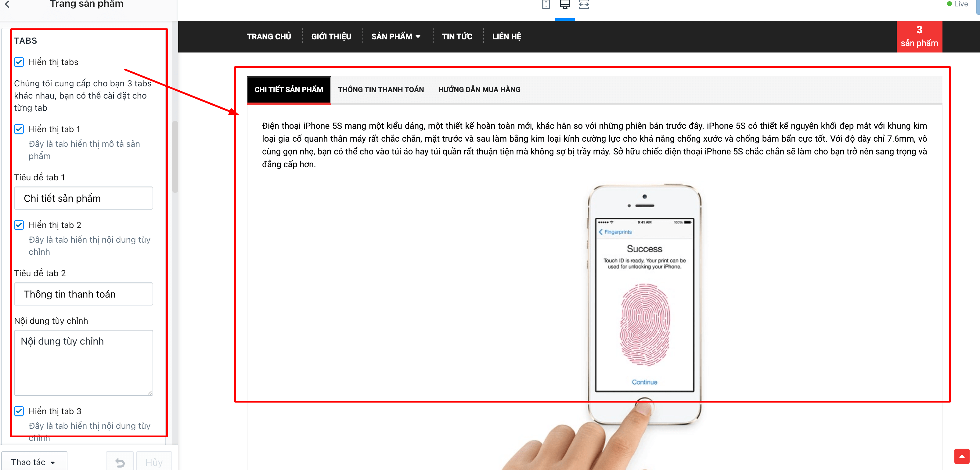Viewport: 980px width, 470px height.
Task: Click the Hủy button
Action: [x=154, y=462]
